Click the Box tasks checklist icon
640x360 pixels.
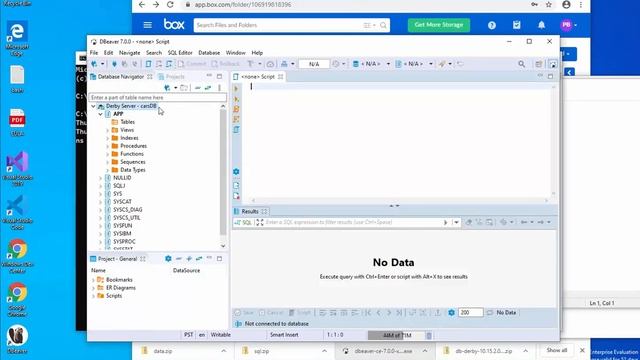click(517, 25)
